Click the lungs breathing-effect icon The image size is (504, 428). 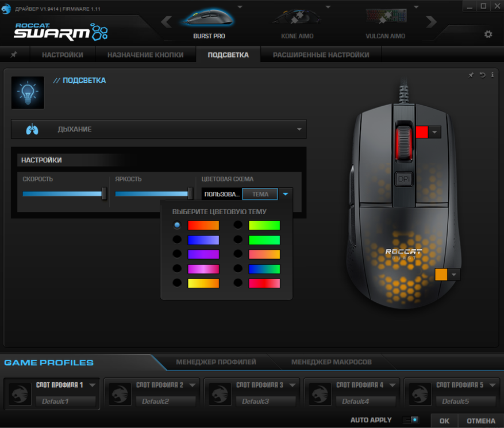(x=32, y=129)
